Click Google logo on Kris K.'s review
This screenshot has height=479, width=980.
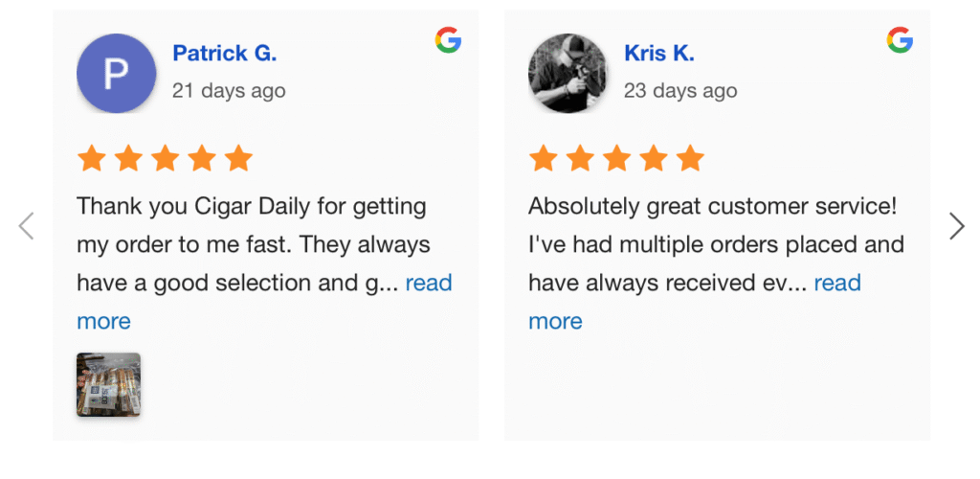[900, 40]
